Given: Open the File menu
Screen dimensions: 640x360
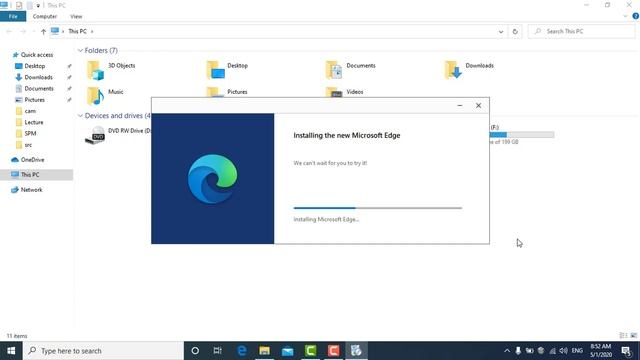Looking at the screenshot, I should [x=13, y=16].
